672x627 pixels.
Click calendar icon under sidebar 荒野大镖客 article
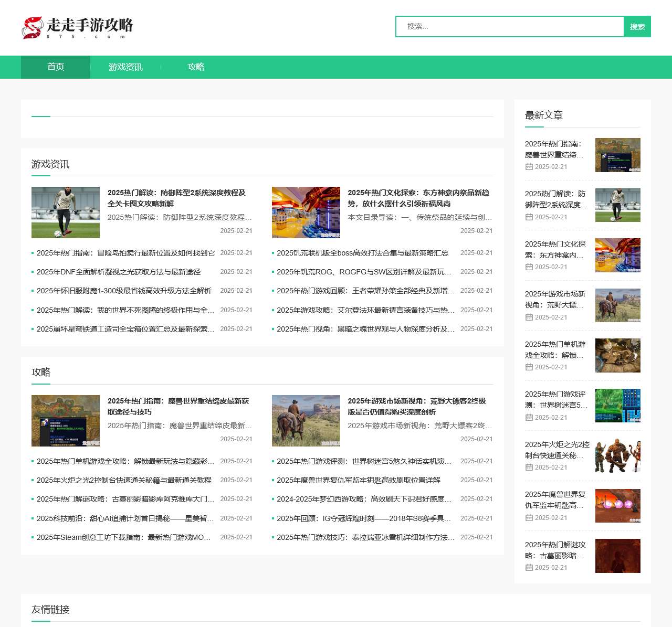[x=529, y=317]
